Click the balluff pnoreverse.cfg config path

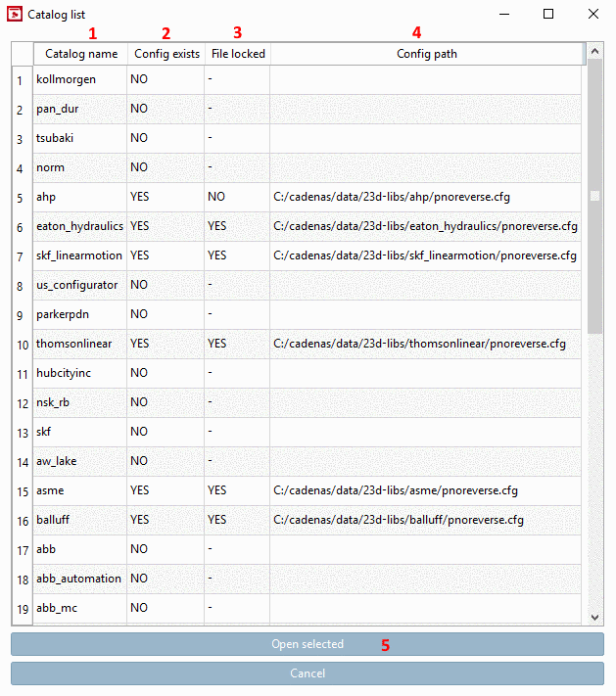[x=425, y=520]
